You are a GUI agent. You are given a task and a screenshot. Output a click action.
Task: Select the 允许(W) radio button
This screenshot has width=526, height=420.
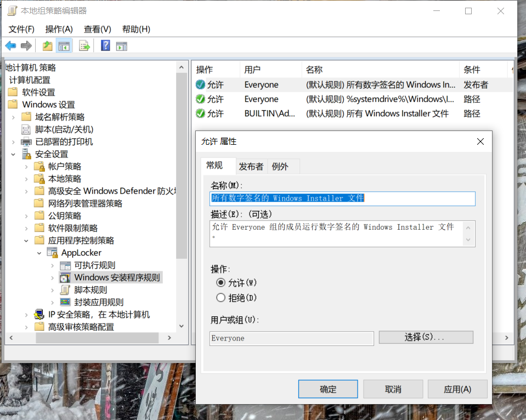click(221, 283)
